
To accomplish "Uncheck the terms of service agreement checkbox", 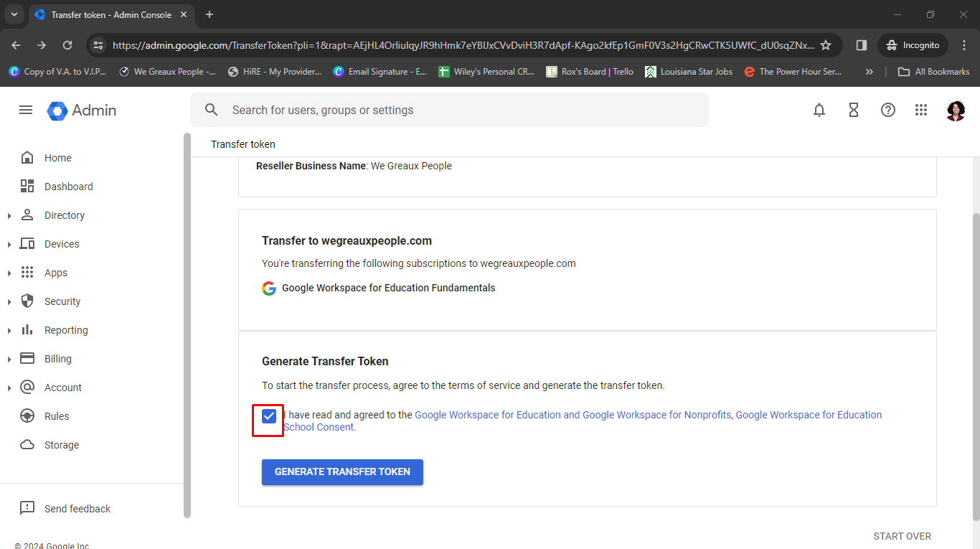I will [x=268, y=416].
